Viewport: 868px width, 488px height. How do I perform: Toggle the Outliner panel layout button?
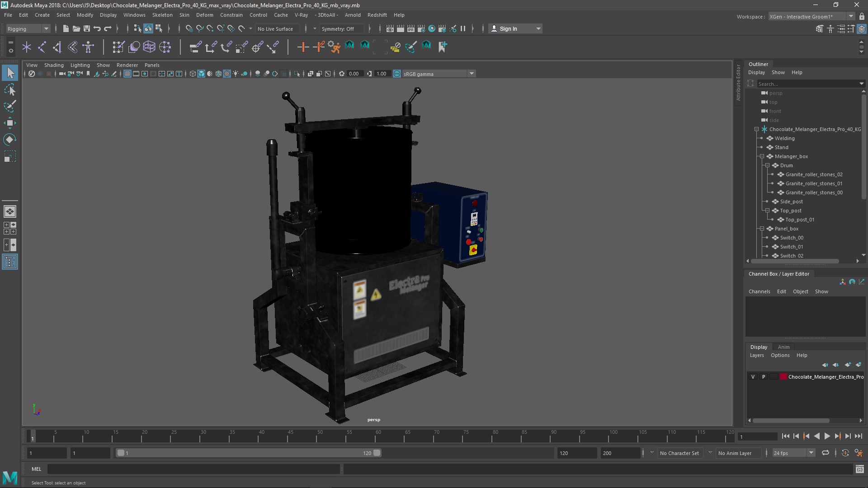(x=10, y=262)
